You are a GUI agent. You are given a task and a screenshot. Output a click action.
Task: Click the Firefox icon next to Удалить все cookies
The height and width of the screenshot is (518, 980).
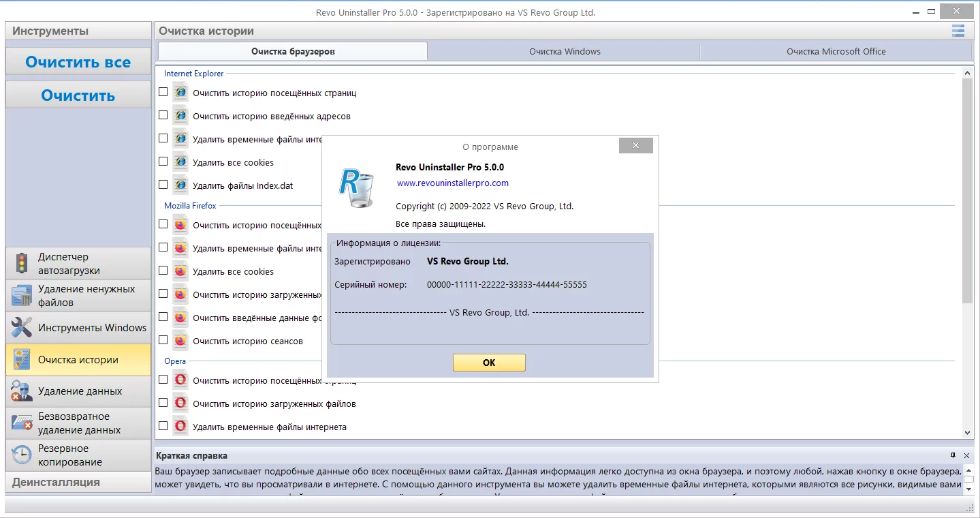(180, 271)
